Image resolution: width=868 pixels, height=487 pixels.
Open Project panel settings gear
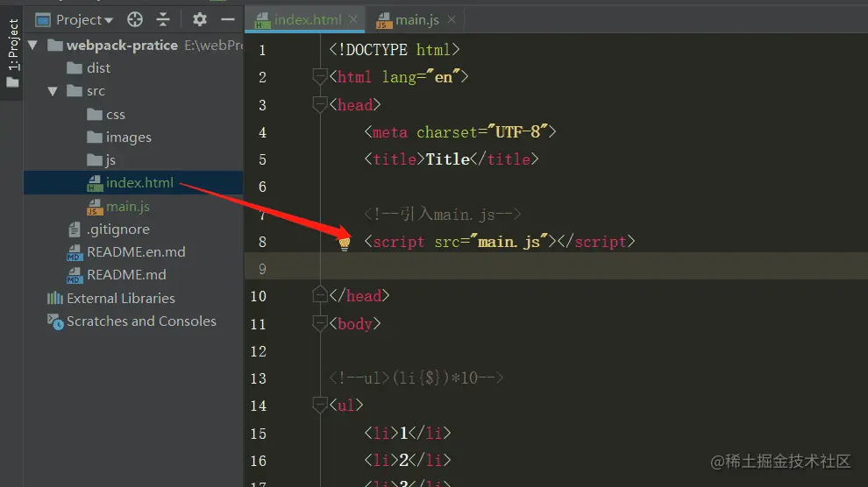(x=199, y=20)
